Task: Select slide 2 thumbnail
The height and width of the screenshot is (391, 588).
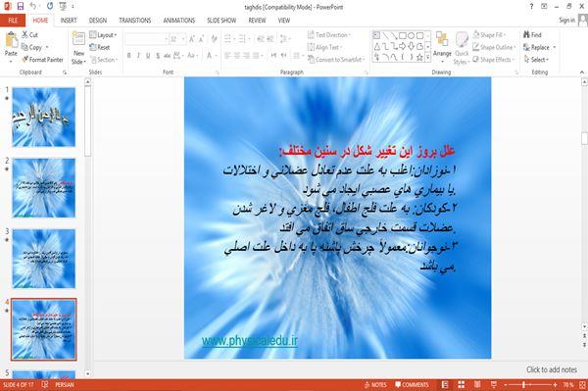Action: [x=43, y=188]
